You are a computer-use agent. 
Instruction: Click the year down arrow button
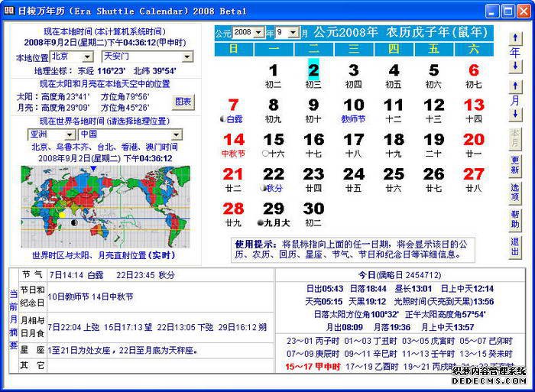(x=515, y=66)
